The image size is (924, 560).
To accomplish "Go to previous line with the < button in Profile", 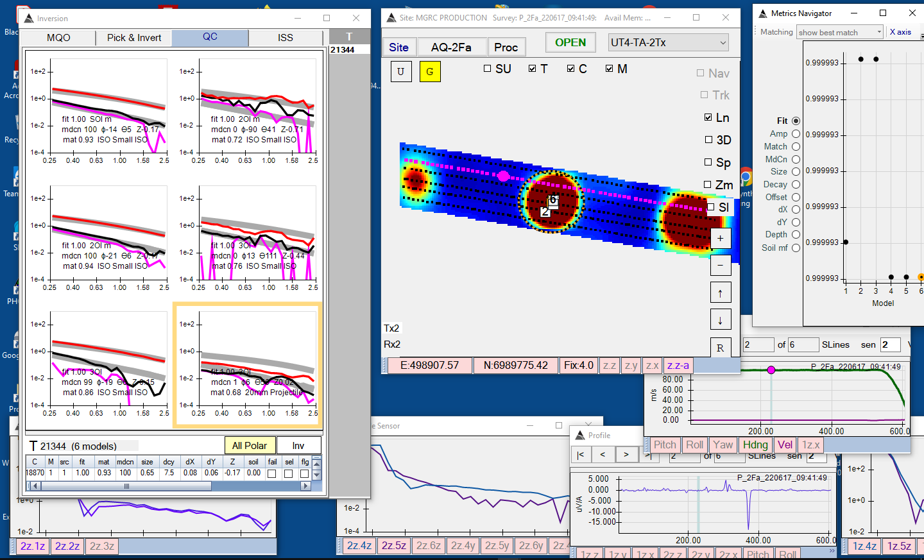I will (x=603, y=455).
